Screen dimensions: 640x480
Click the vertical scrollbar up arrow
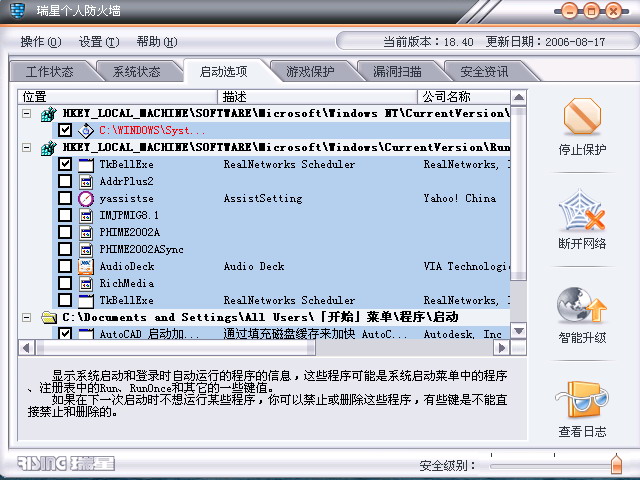(x=519, y=98)
